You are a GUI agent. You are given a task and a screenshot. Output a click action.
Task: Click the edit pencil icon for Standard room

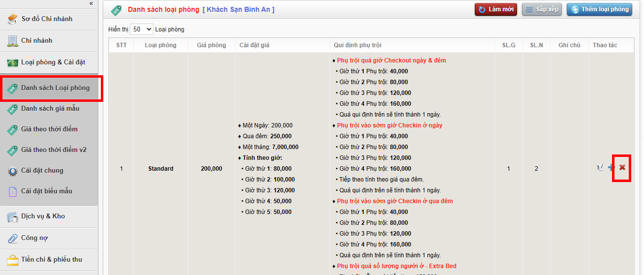[x=600, y=168]
